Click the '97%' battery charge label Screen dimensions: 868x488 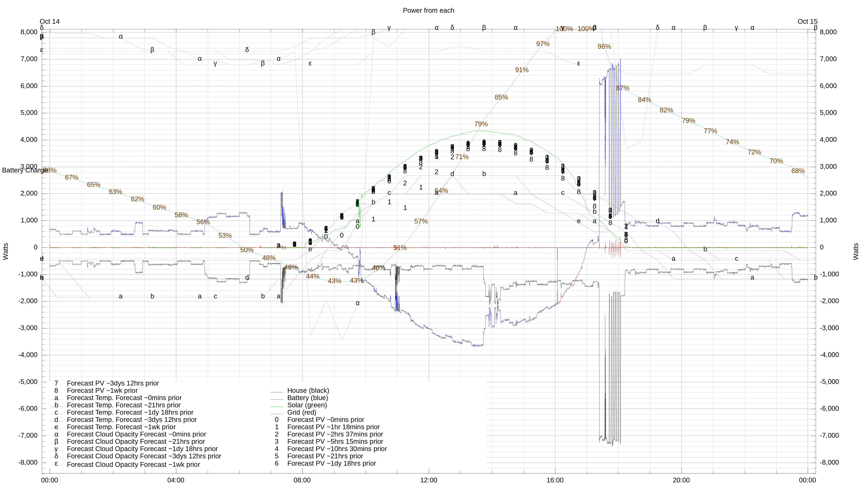tap(543, 44)
